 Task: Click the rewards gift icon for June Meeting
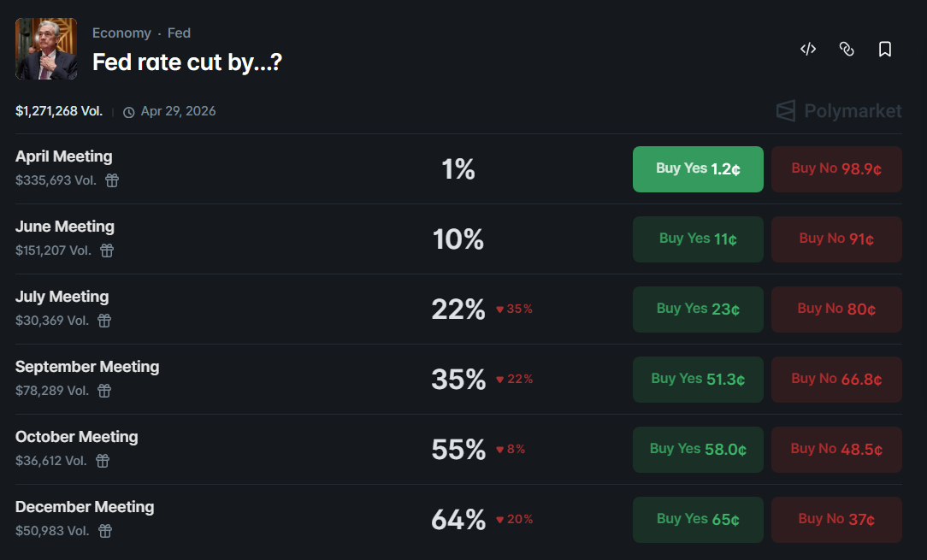(105, 251)
